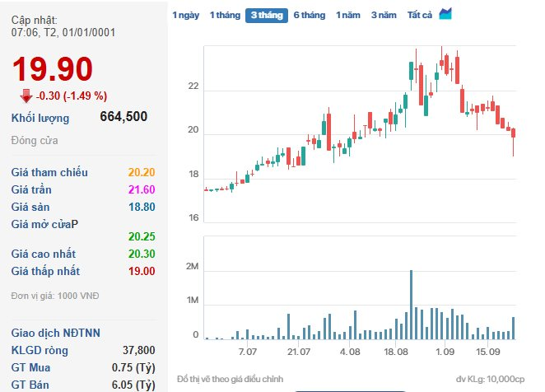Click the 1.09 date marker on axis
The width and height of the screenshot is (545, 392).
445,352
